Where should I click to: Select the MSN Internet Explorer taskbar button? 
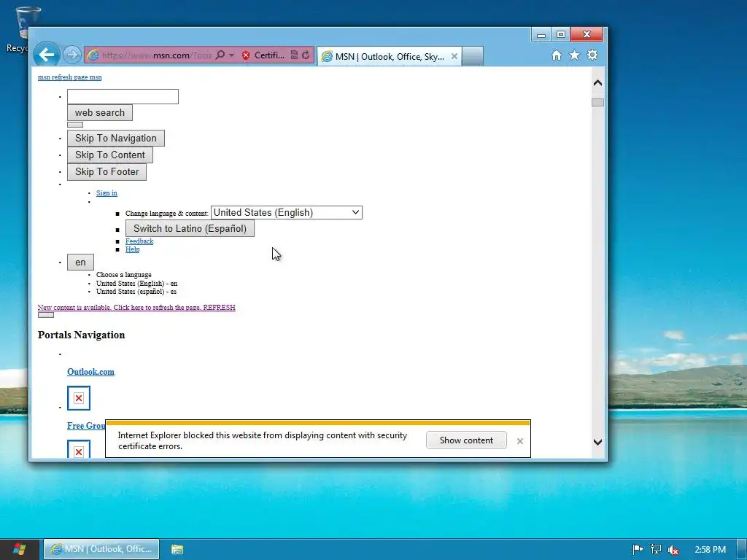(101, 549)
